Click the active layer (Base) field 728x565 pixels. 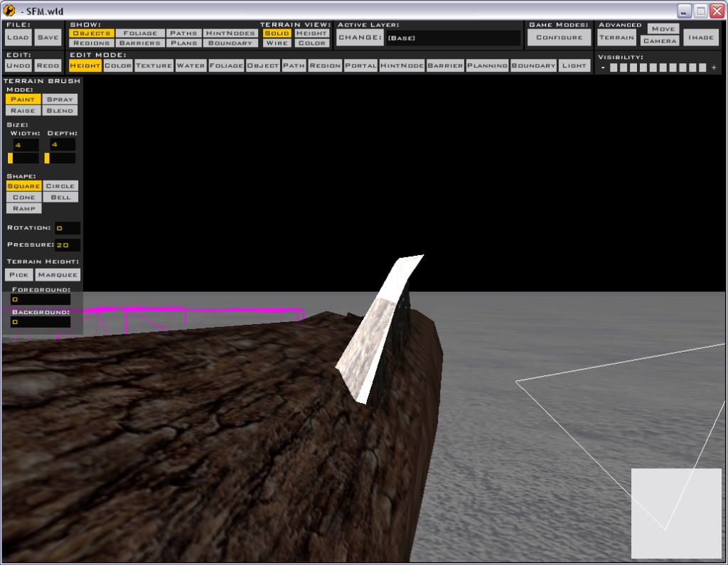[453, 38]
